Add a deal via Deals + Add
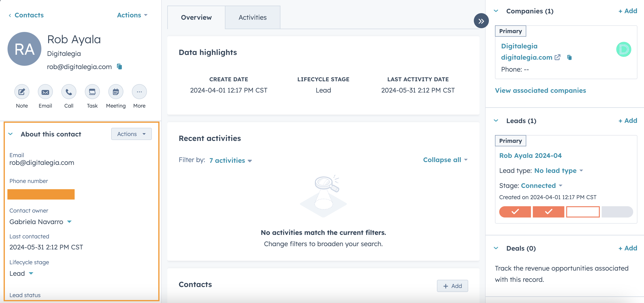The height and width of the screenshot is (303, 644). [628, 248]
